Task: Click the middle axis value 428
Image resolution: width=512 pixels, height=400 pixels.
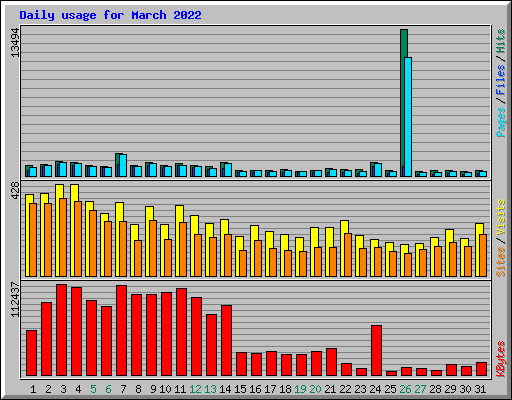Action: point(15,191)
